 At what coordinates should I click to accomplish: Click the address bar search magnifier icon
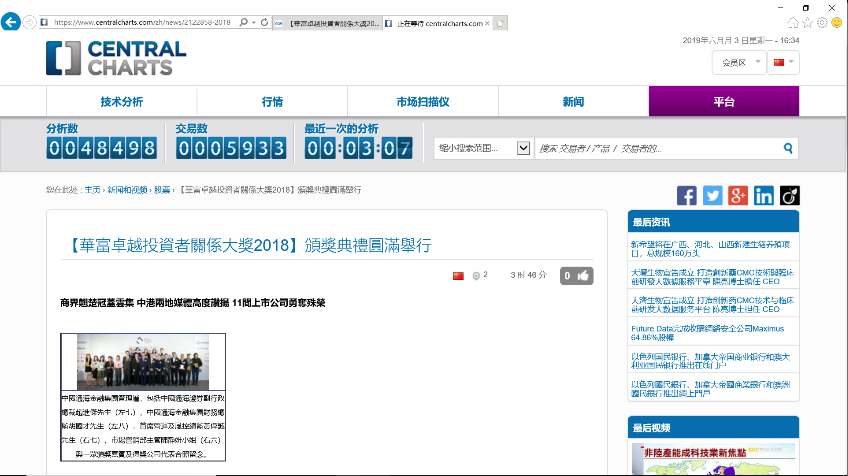pyautogui.click(x=244, y=22)
